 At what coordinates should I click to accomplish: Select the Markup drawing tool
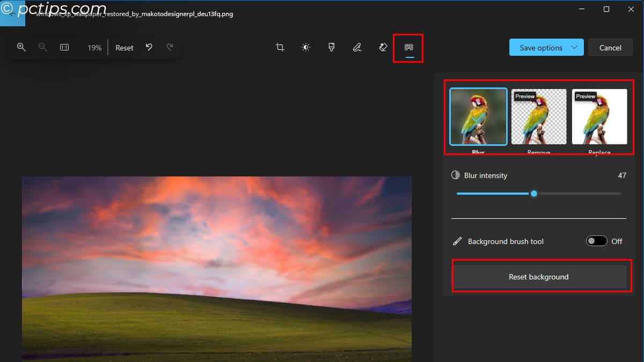[x=357, y=47]
